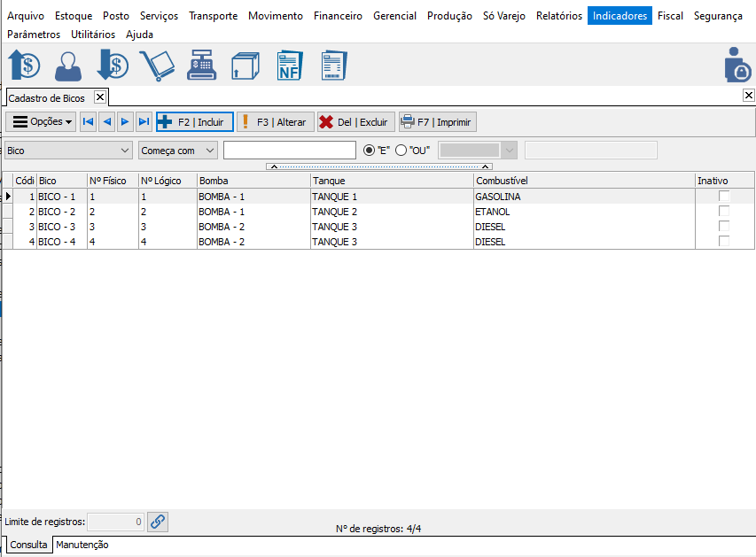The image size is (756, 557).
Task: Click the down-arrow dollar coin icon
Action: coord(113,66)
